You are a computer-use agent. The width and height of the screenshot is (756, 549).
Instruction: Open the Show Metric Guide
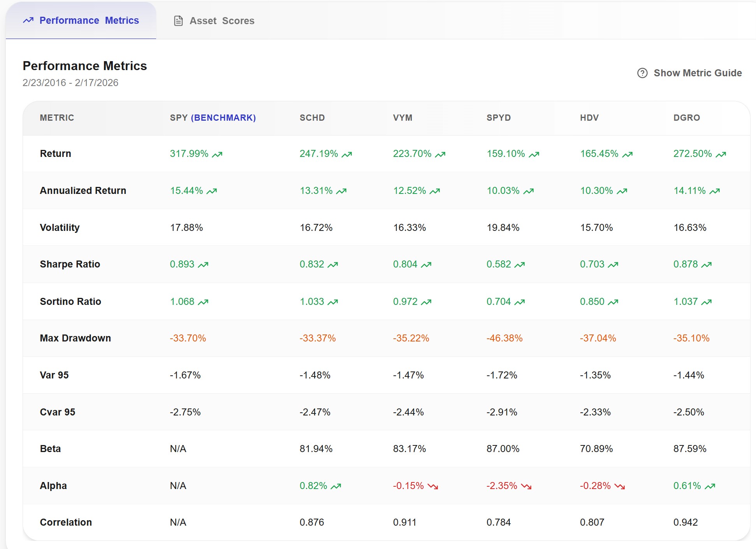[x=698, y=73]
